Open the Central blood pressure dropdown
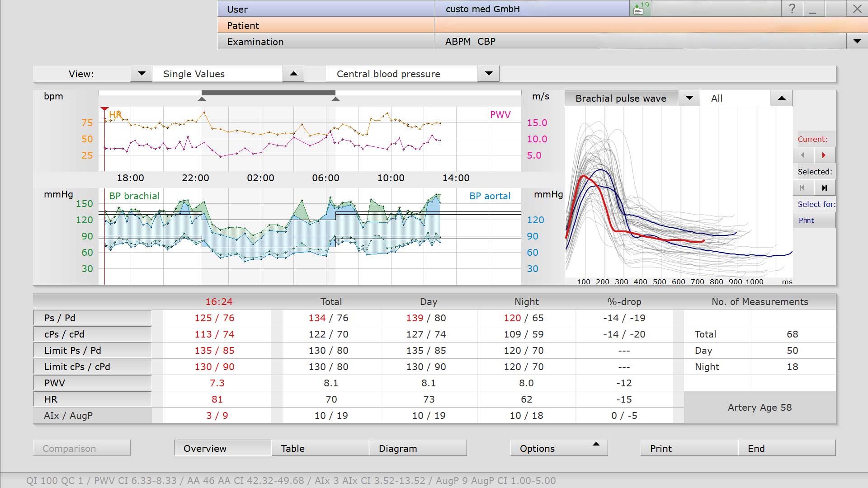Screen dimensions: 868x488 coord(489,74)
